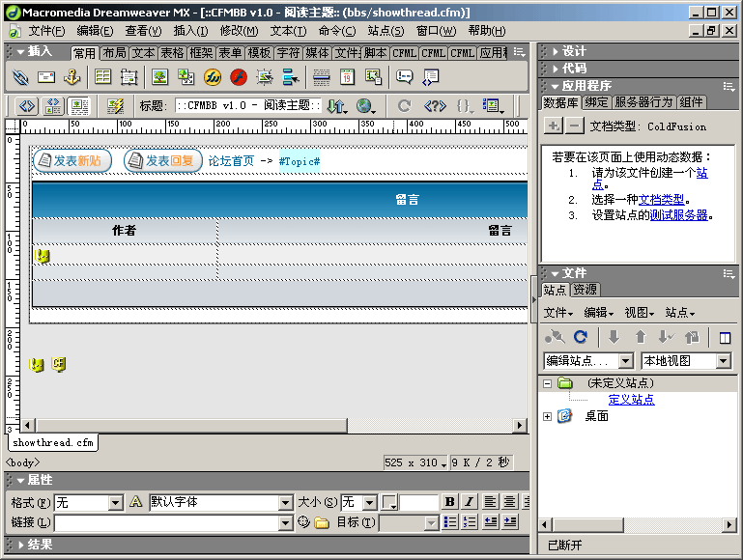
Task: Insert a Flash movie
Action: (239, 76)
